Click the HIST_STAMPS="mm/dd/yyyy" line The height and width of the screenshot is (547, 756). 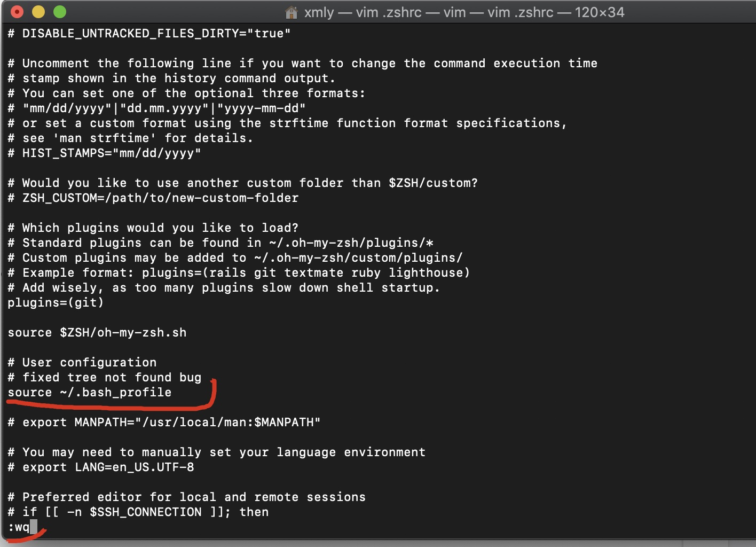(x=105, y=153)
